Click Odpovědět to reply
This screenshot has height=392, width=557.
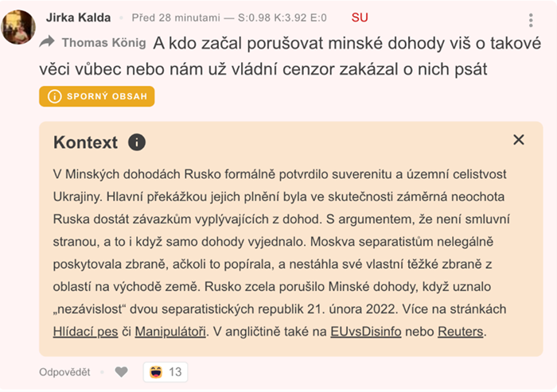point(65,371)
